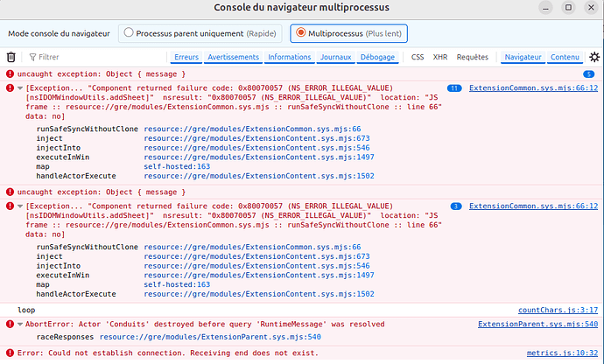Maximize the console window

tap(568, 7)
